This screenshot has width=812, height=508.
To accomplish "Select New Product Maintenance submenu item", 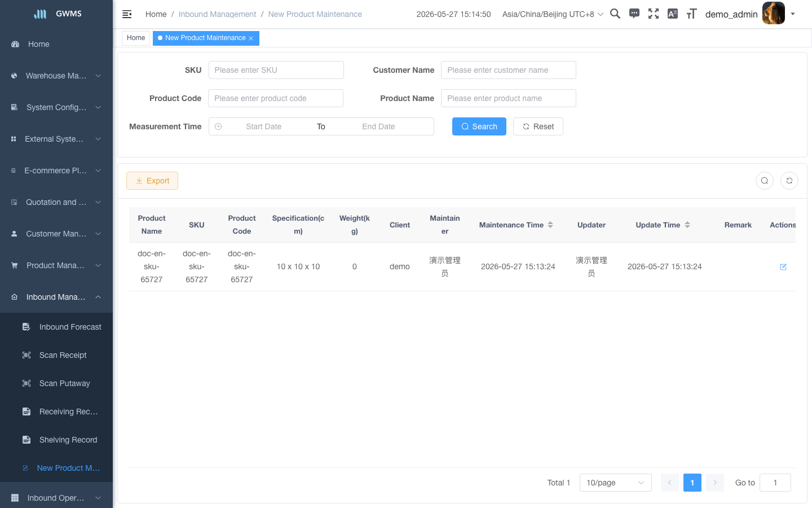I will tap(56, 468).
